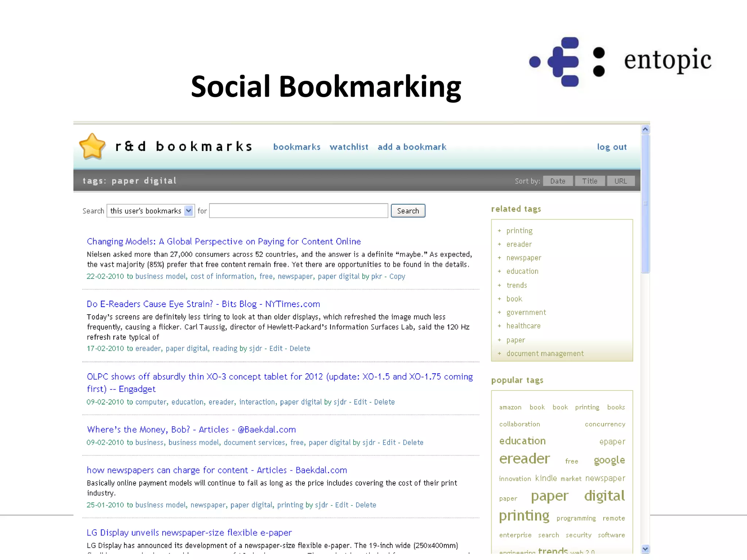The height and width of the screenshot is (560, 747).
Task: Select 'security' in popular tags
Action: pyautogui.click(x=578, y=535)
